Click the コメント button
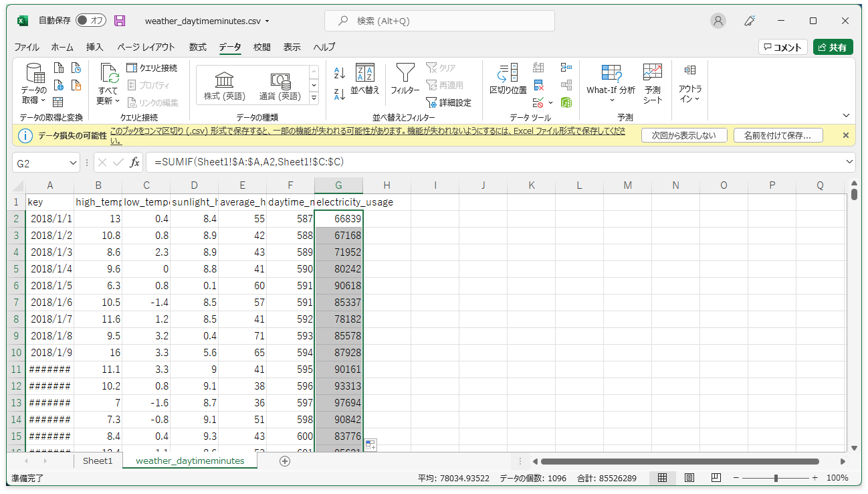This screenshot has width=868, height=494. pyautogui.click(x=782, y=48)
